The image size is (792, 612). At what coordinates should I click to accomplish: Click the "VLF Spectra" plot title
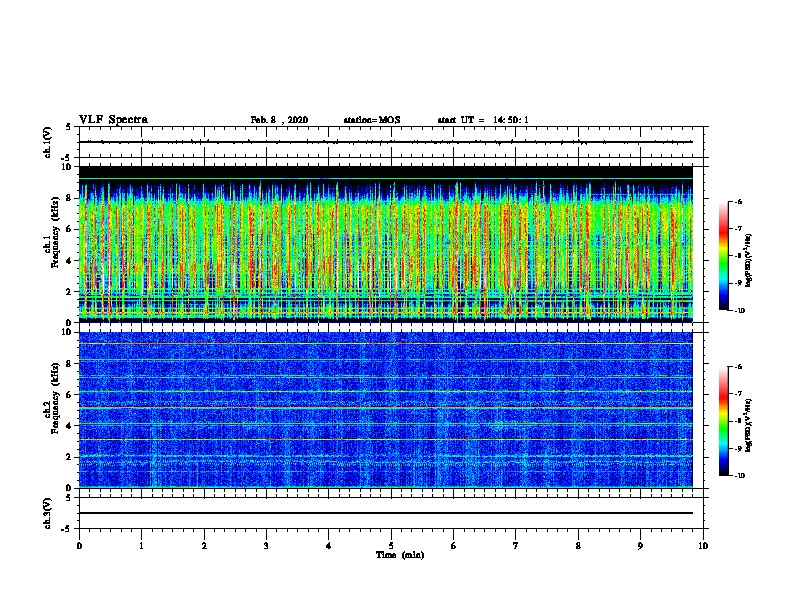[113, 120]
